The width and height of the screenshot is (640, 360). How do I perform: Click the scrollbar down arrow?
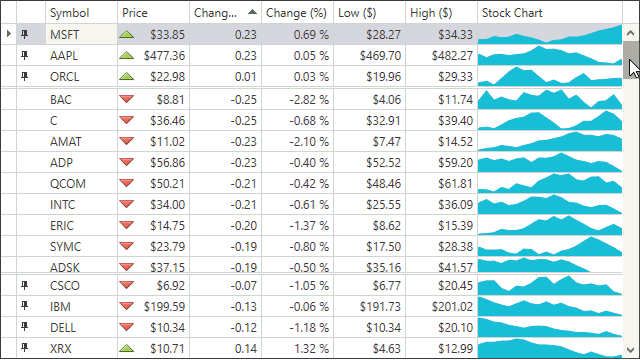631,350
